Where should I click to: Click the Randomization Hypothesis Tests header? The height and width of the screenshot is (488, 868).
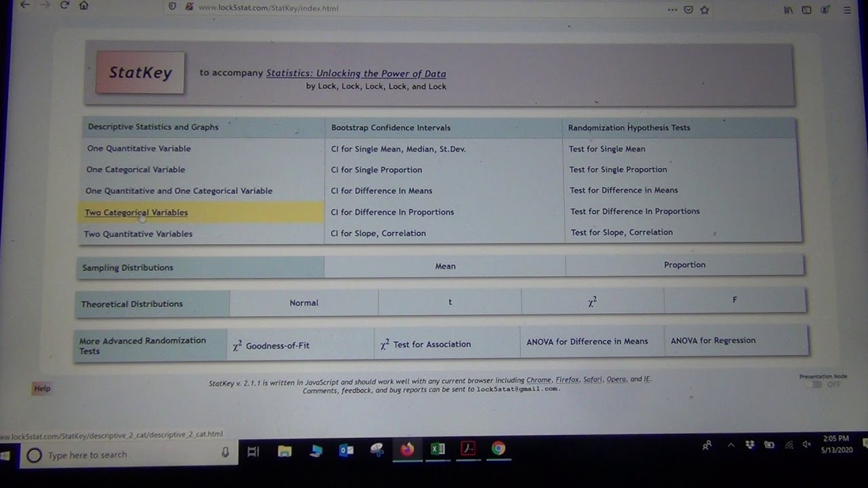coord(629,127)
